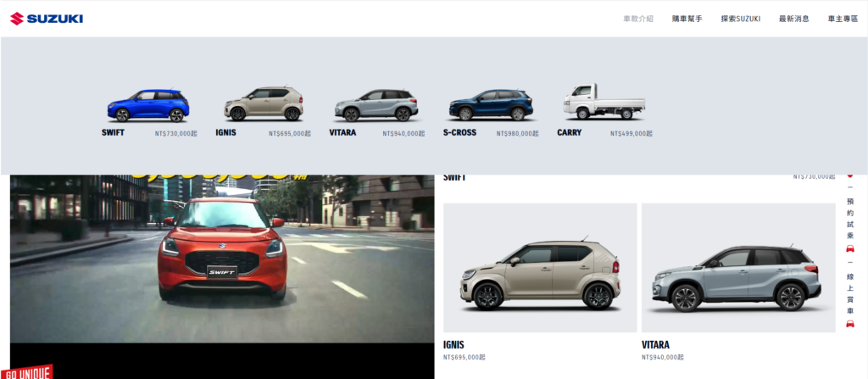Click the NT$695,000起 price below the IGNIS card
The width and height of the screenshot is (868, 379).
click(x=465, y=358)
